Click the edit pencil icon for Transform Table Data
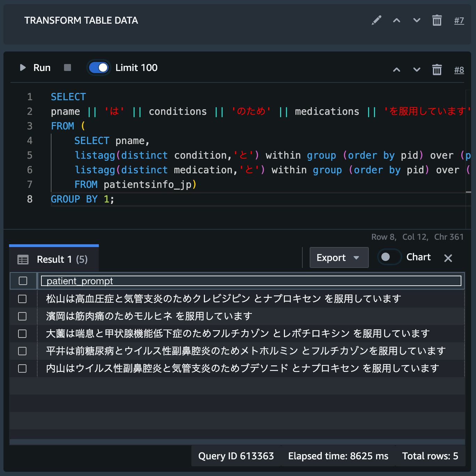The height and width of the screenshot is (476, 476). [376, 21]
